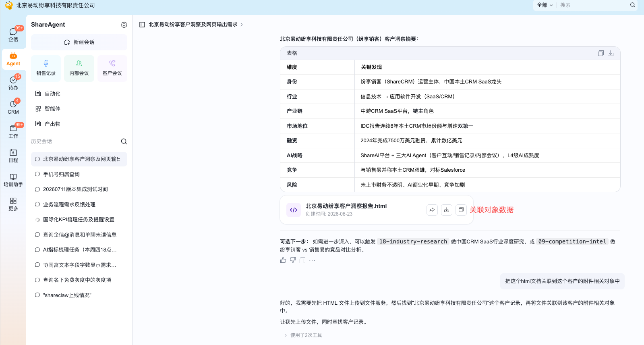This screenshot has height=345, width=644.
Task: Click the 风险 row's key finding cell
Action: (487, 185)
